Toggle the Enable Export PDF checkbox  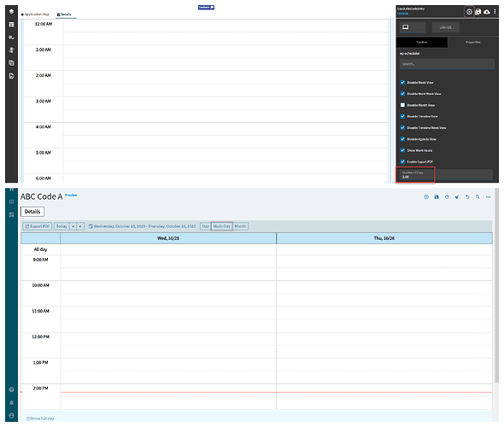[402, 161]
